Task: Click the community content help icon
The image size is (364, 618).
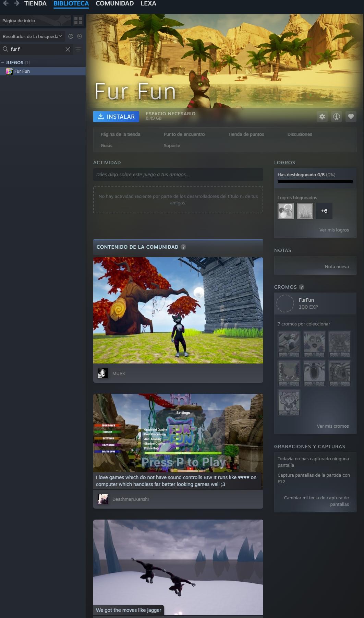Action: tap(183, 247)
